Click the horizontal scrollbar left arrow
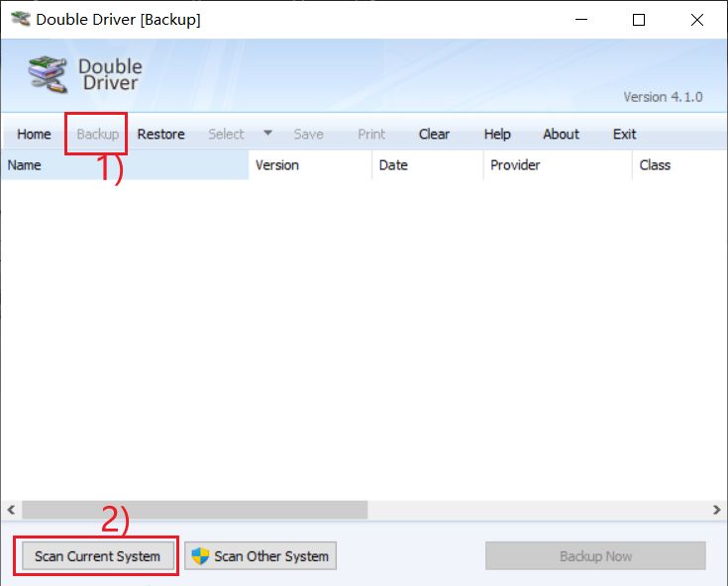This screenshot has width=728, height=586. tap(11, 510)
